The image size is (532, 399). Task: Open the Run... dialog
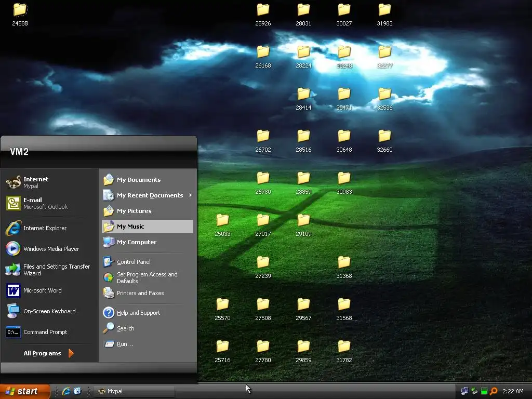pos(147,344)
